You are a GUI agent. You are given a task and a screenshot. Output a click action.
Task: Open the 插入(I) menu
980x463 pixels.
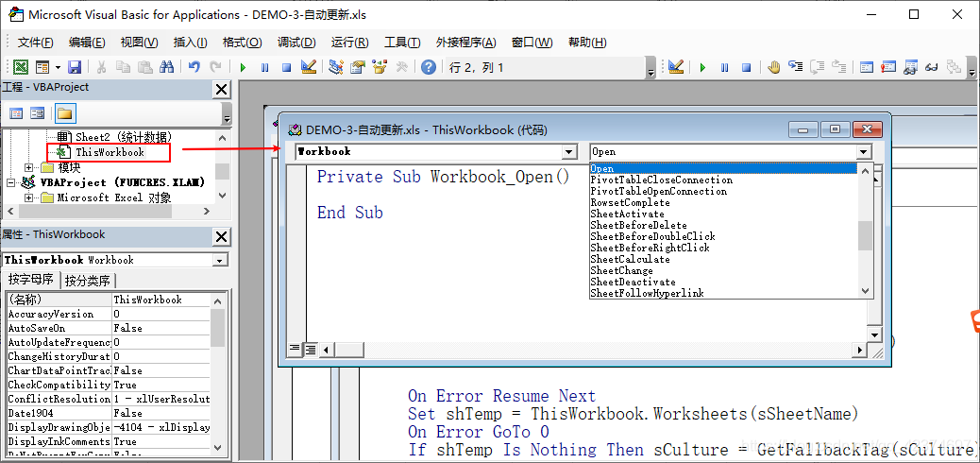pyautogui.click(x=191, y=43)
